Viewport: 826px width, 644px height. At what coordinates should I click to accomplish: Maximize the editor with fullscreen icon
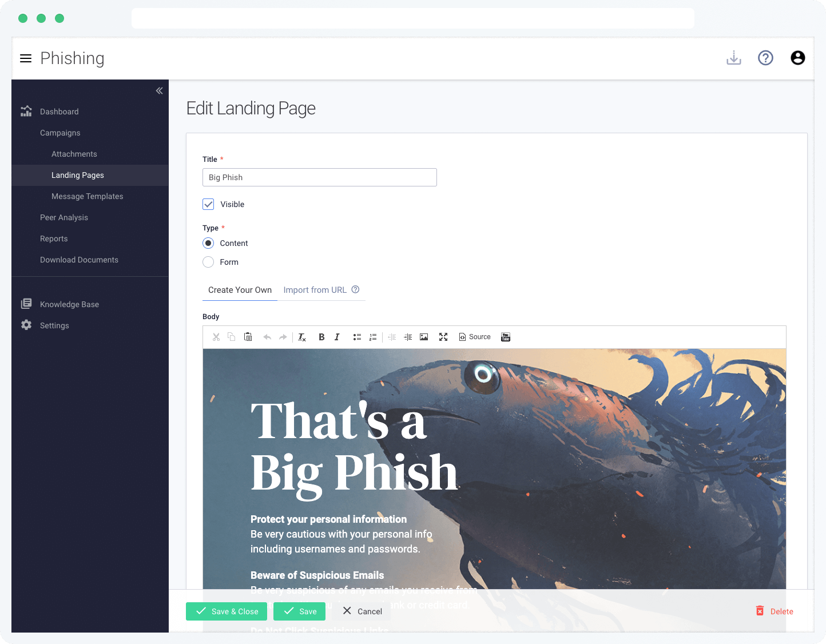pyautogui.click(x=443, y=337)
